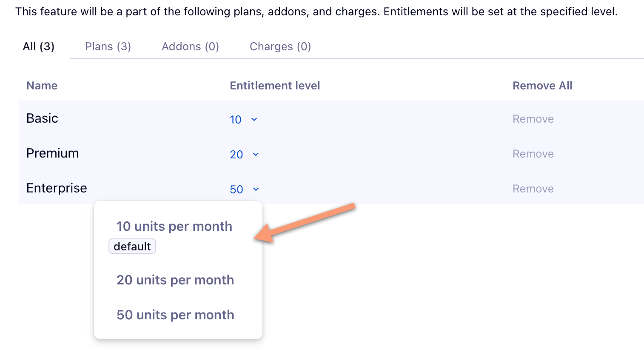Open the Basic plan entitlement dropdown chevron
The width and height of the screenshot is (644, 350).
(x=254, y=120)
